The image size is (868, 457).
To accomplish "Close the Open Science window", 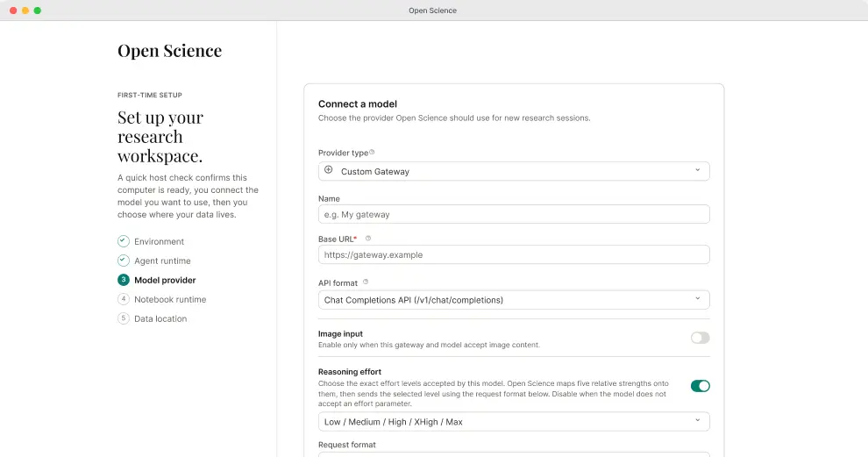I will coord(13,11).
